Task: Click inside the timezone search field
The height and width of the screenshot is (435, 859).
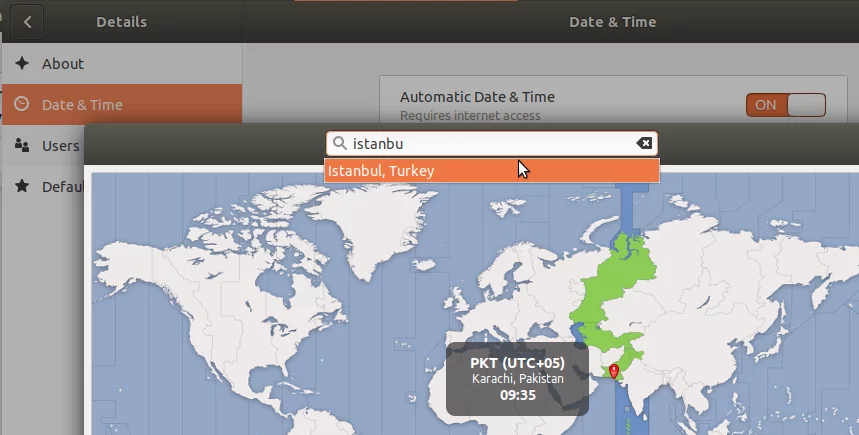Action: [x=490, y=143]
